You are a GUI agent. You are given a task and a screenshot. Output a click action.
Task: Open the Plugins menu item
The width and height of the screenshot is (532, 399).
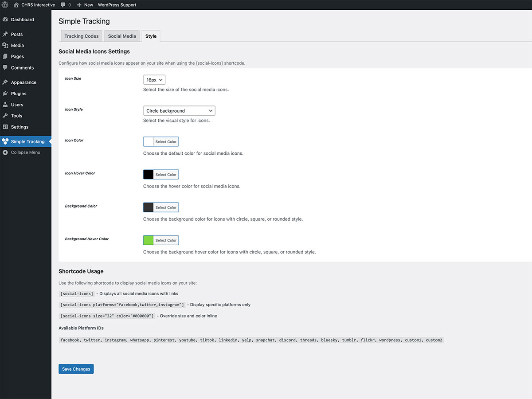(26, 94)
